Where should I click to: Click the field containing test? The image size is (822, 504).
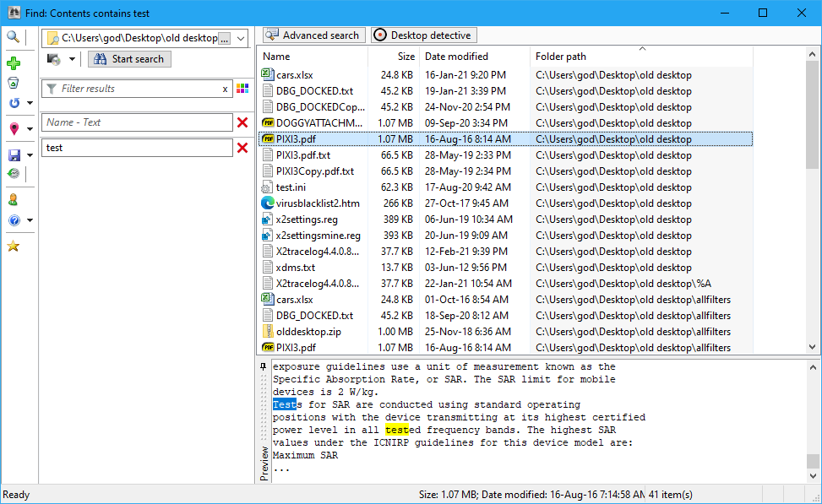[x=137, y=148]
